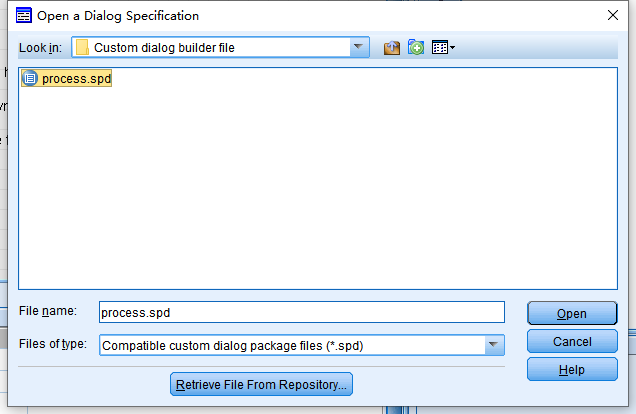Open the Help for this dialog
Image resolution: width=636 pixels, height=414 pixels.
[x=572, y=369]
